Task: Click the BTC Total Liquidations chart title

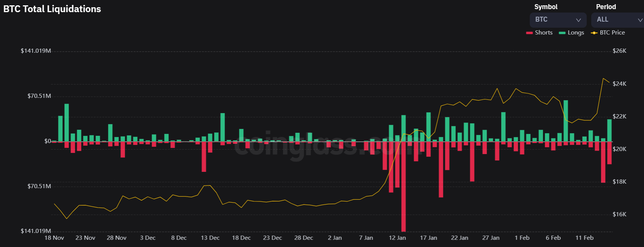Action: pyautogui.click(x=52, y=9)
